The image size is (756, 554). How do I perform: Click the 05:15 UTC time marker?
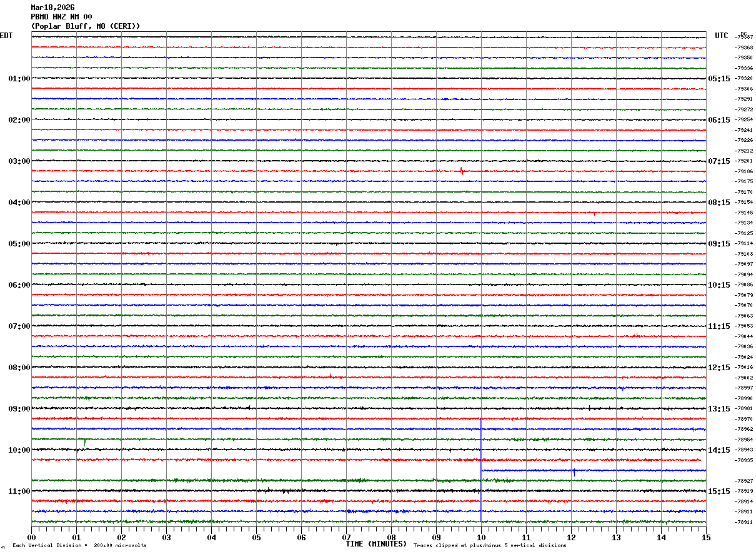tap(719, 79)
